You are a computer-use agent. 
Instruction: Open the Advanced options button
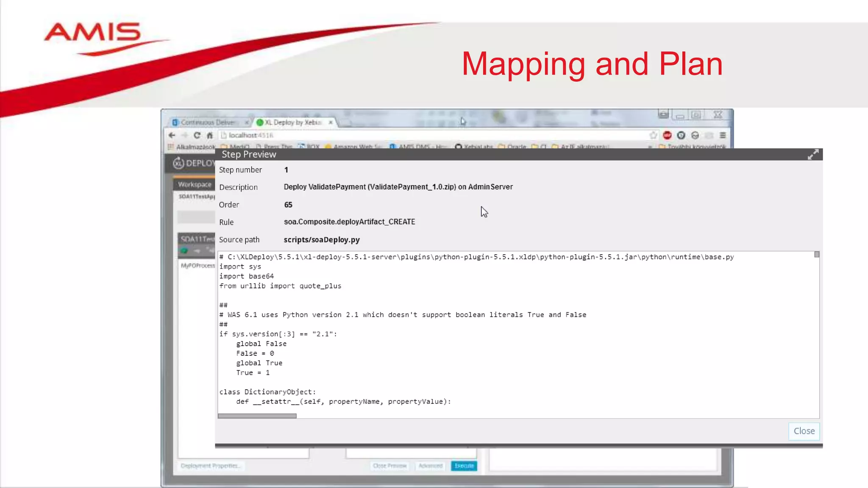430,466
